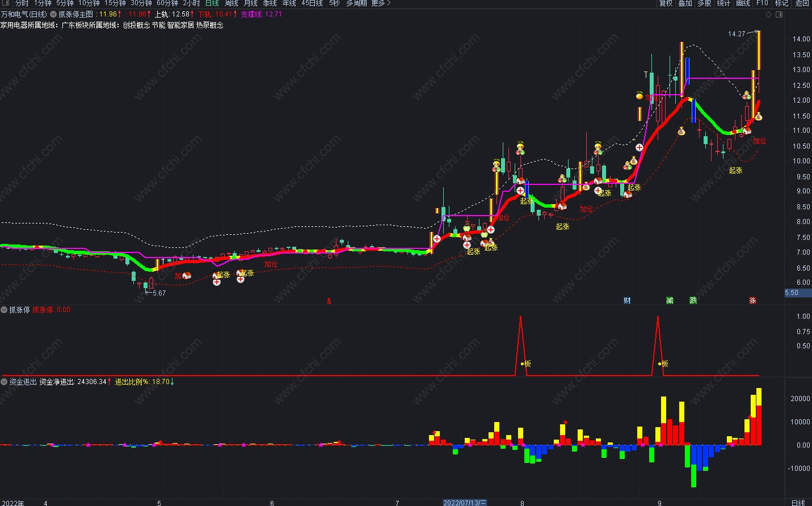This screenshot has width=812, height=506.
Task: Expand the 抓涨停主图 indicator dropdown arrow
Action: pyautogui.click(x=53, y=14)
